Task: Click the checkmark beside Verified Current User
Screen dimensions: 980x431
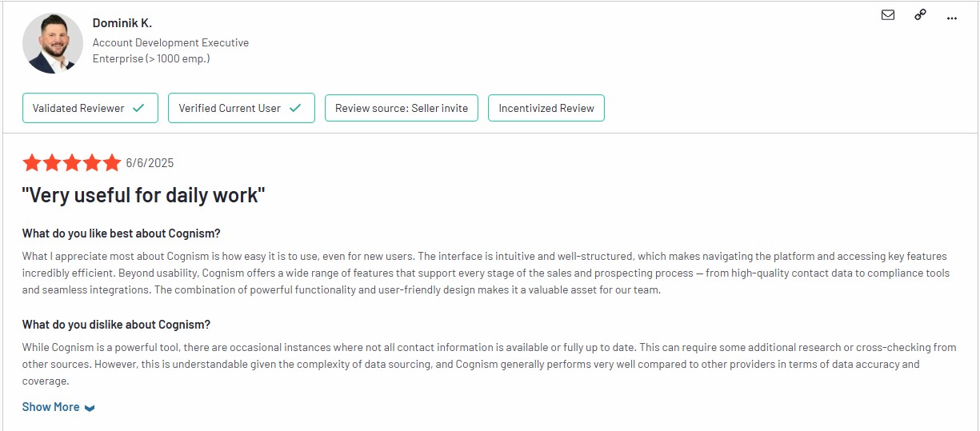Action: click(x=295, y=108)
